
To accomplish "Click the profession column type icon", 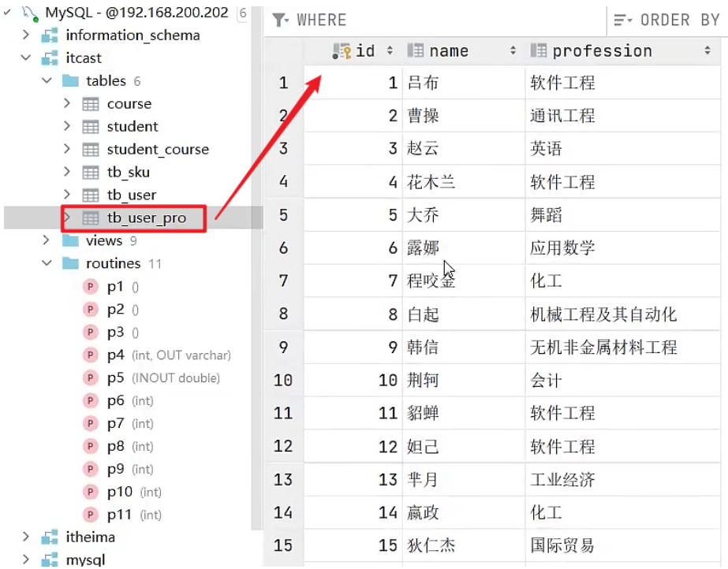I will pyautogui.click(x=539, y=50).
